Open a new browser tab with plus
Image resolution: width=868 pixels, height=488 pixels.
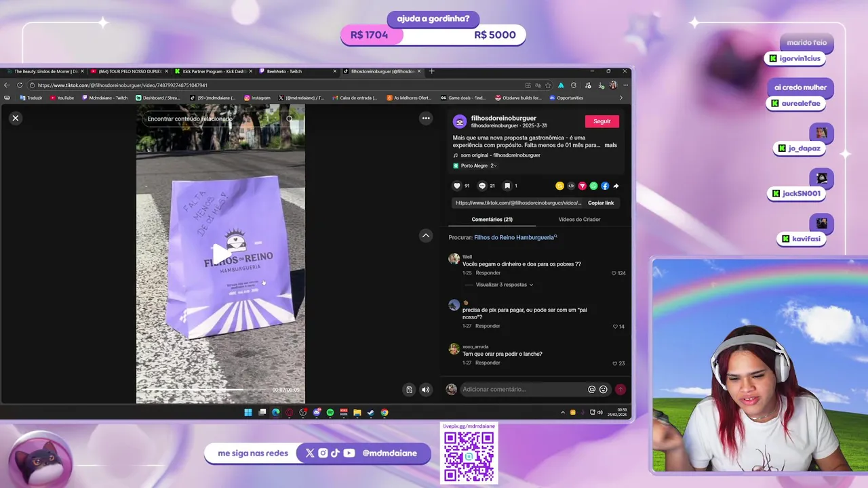click(432, 71)
